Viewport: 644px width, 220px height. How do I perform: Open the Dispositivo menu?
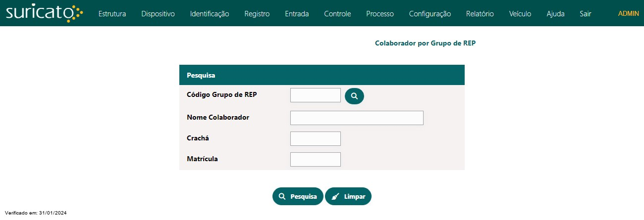coord(158,14)
